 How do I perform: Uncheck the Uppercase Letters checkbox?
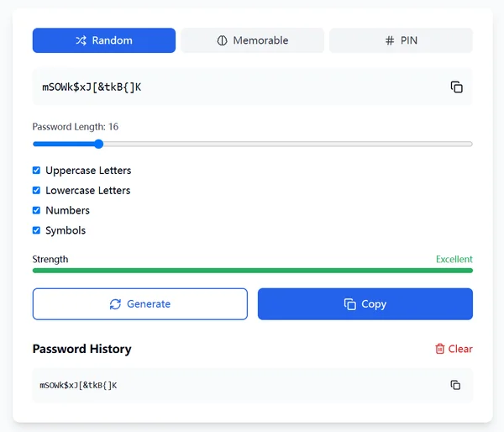pos(36,170)
